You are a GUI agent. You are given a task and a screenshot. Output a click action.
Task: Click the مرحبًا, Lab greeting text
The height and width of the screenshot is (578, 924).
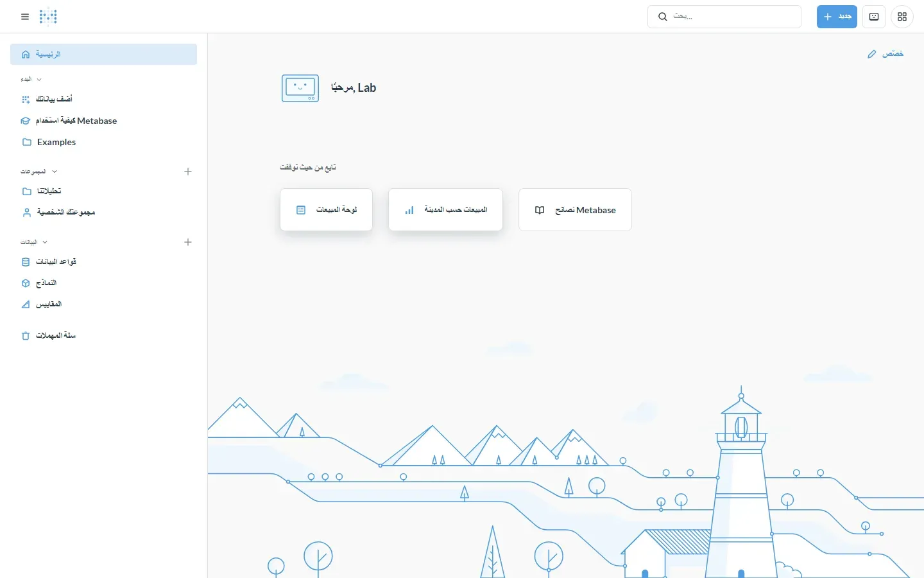coord(354,88)
